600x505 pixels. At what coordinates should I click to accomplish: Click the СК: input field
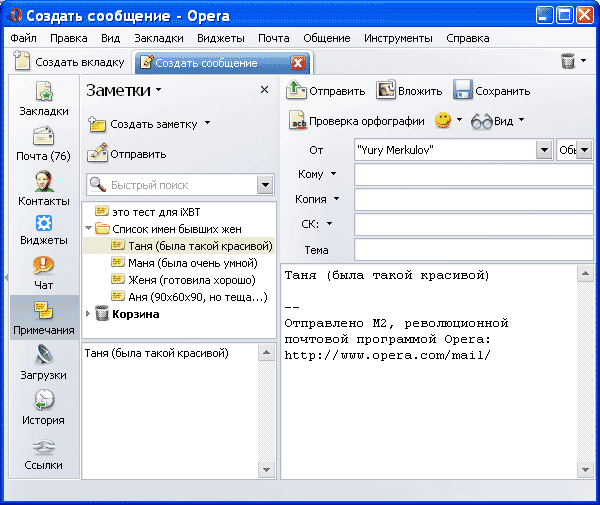(x=474, y=224)
